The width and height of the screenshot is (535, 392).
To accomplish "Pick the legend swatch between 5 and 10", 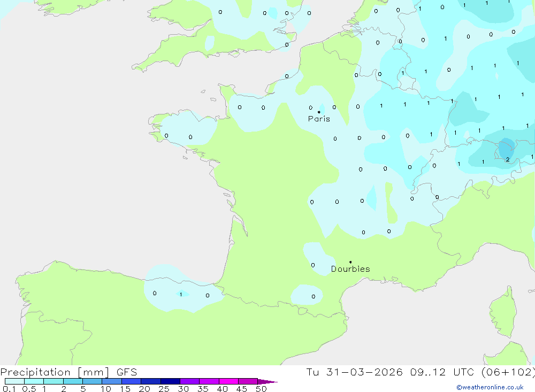I will tap(92, 381).
